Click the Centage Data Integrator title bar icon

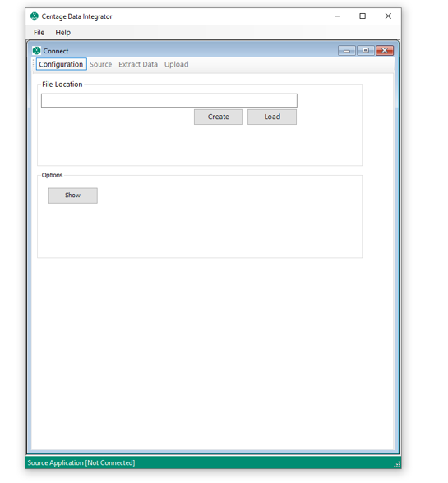pos(35,16)
